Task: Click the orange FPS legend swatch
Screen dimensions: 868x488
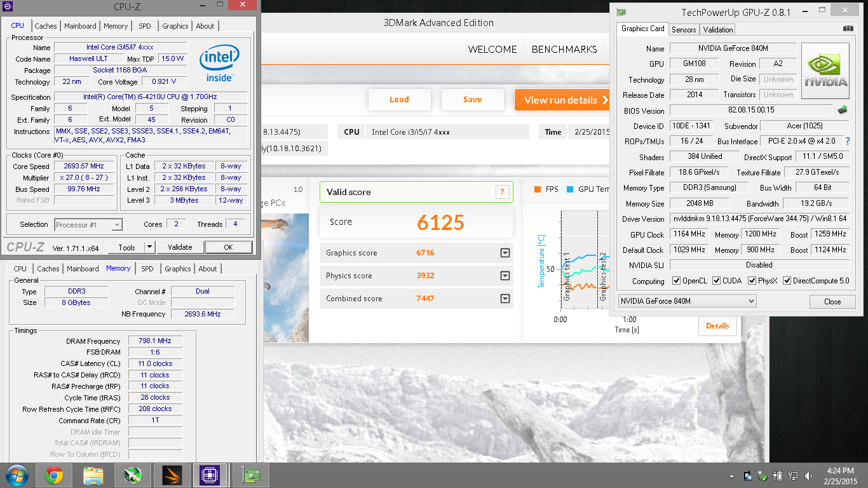Action: pyautogui.click(x=538, y=189)
